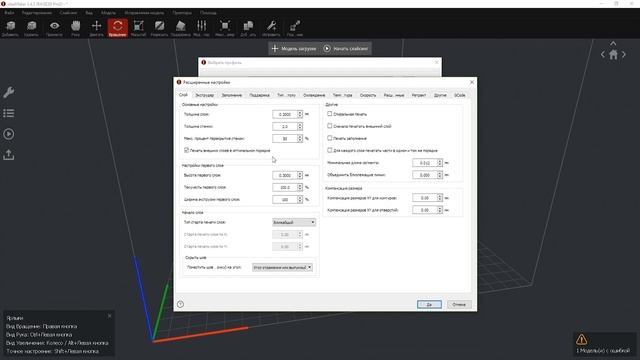Image resolution: width=640 pixels, height=360 pixels.
Task: Click the last toolbar connect icon
Action: [295, 26]
